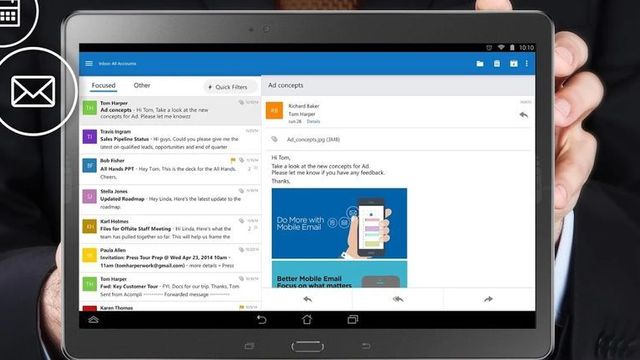Screen dimensions: 640x360
Task: Tap the bottom Forward arrow
Action: [x=488, y=300]
